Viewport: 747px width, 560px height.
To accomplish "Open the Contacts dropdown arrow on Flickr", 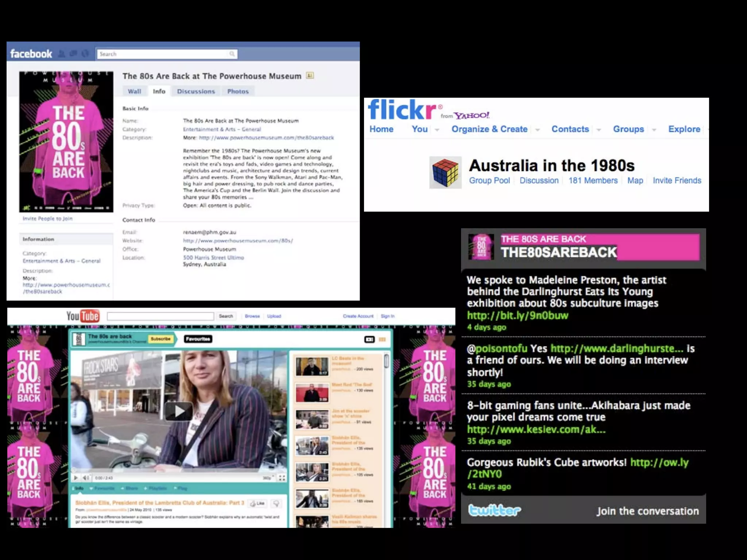I will pyautogui.click(x=599, y=130).
